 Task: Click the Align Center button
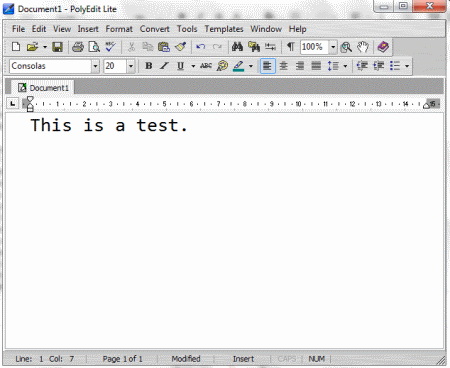(x=284, y=66)
